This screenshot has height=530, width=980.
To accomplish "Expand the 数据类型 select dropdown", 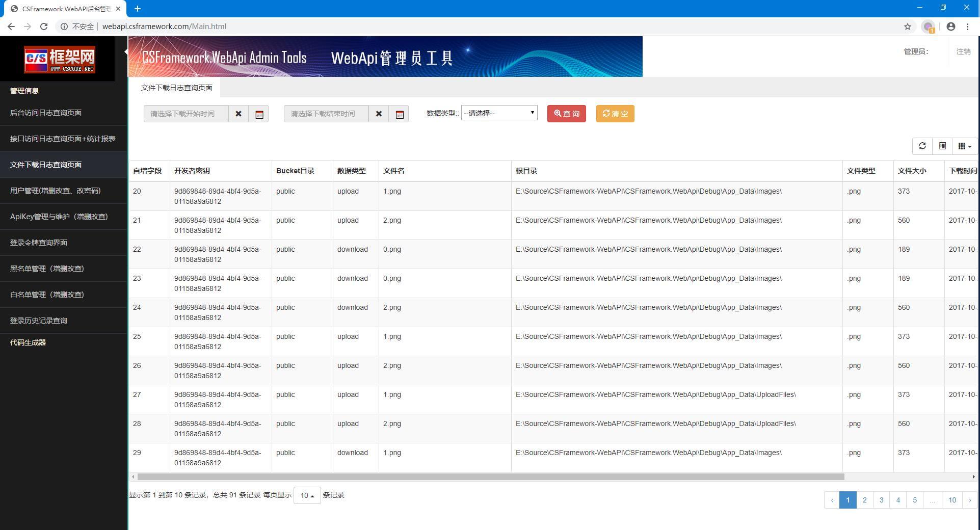I will coord(499,113).
